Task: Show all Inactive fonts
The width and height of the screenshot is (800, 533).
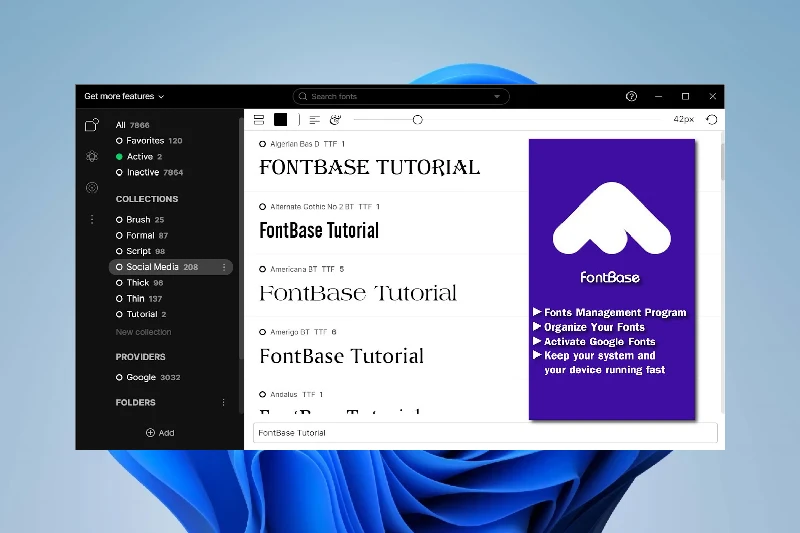Action: point(142,172)
